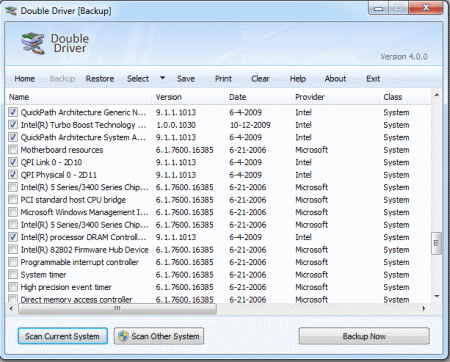The height and width of the screenshot is (362, 450).
Task: Click the Scan Current System button
Action: click(62, 336)
